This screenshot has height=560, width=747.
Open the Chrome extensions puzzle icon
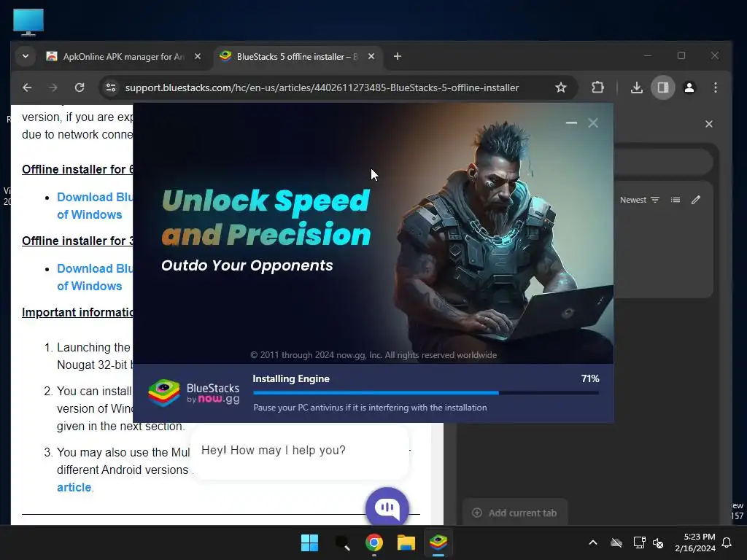597,87
